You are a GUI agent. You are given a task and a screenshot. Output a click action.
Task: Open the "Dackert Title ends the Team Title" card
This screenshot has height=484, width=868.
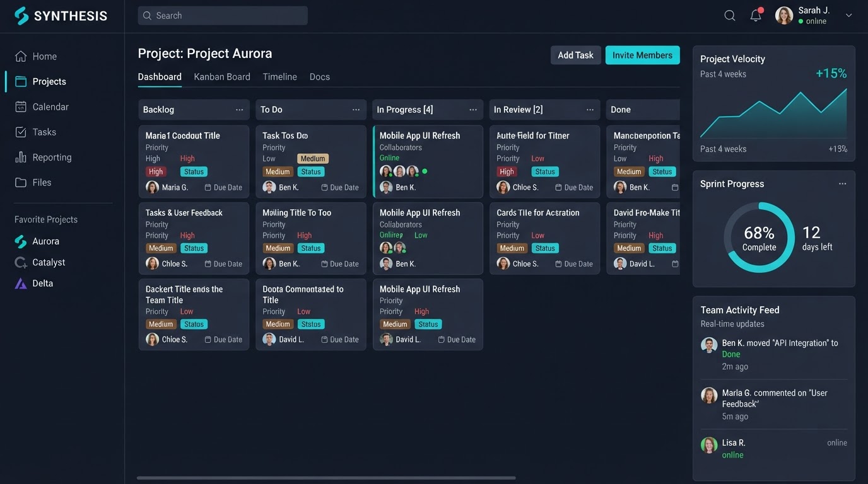click(x=194, y=314)
